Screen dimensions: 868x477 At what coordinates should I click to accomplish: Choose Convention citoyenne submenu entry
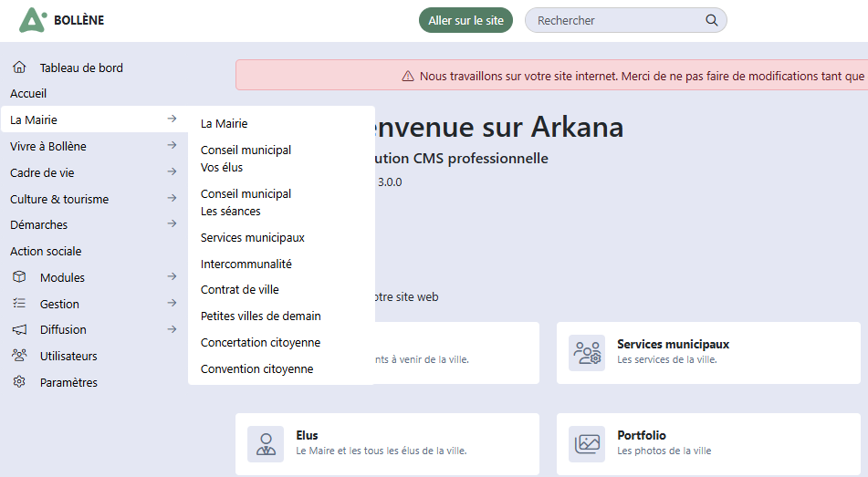coord(256,369)
